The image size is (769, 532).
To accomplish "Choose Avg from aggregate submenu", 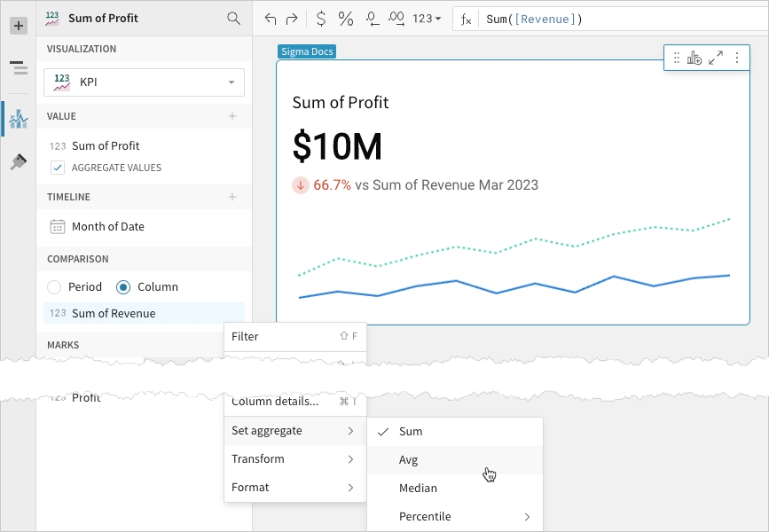I will coord(409,459).
